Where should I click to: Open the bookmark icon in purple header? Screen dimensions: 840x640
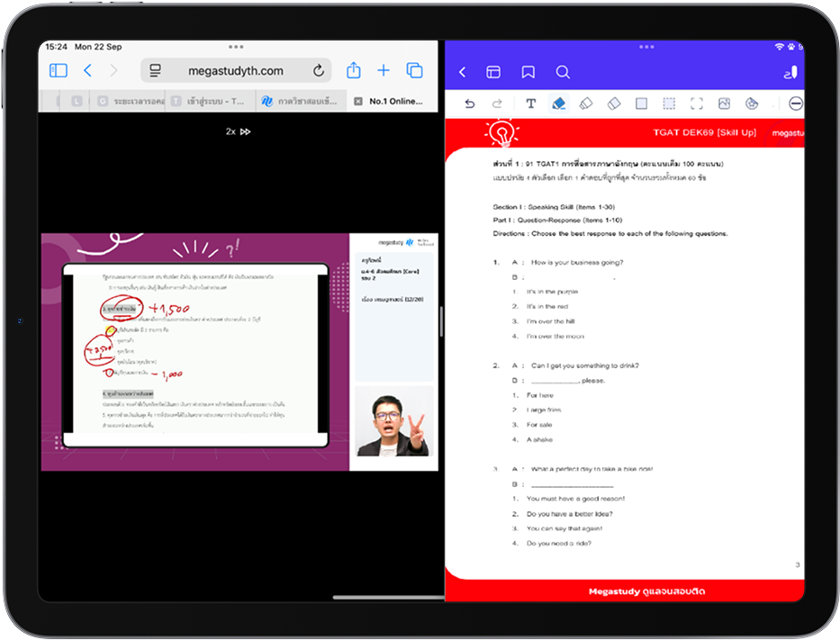pyautogui.click(x=528, y=72)
